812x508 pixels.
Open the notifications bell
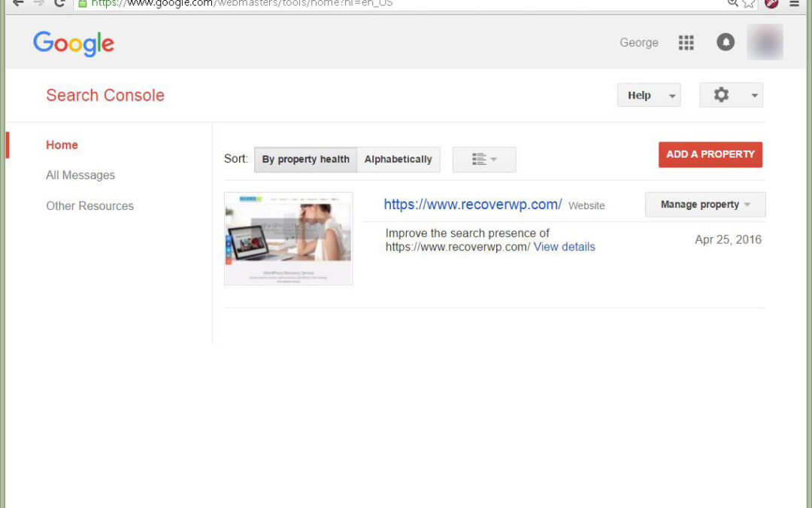coord(725,42)
